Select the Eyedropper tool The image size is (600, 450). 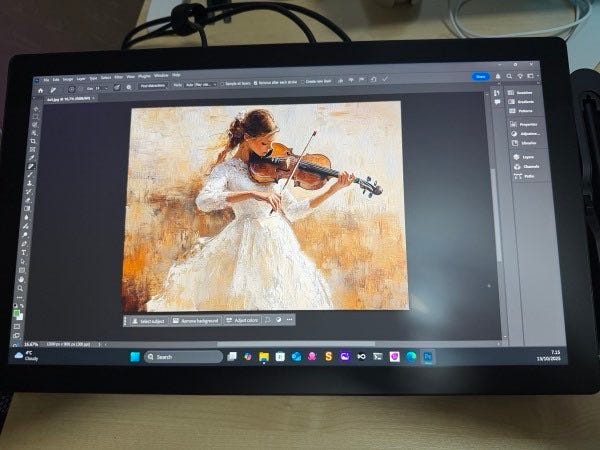(31, 158)
